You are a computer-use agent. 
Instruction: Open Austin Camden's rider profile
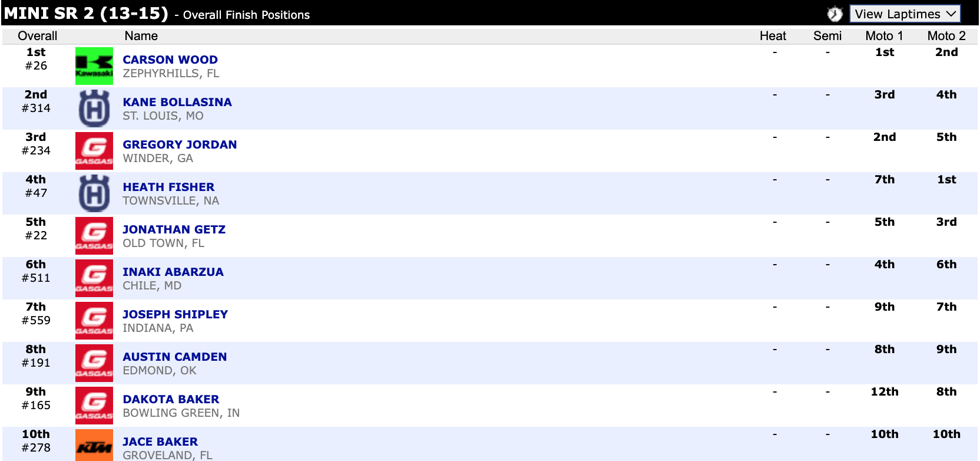pos(174,357)
